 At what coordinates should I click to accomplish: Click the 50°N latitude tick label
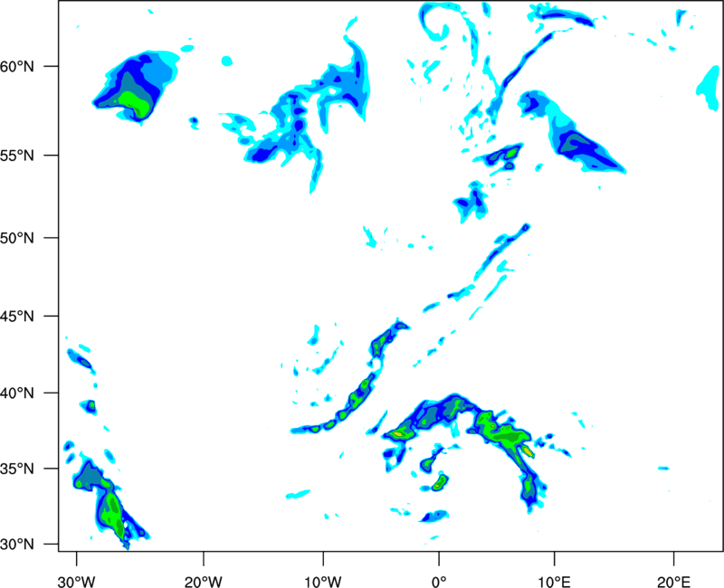17,238
